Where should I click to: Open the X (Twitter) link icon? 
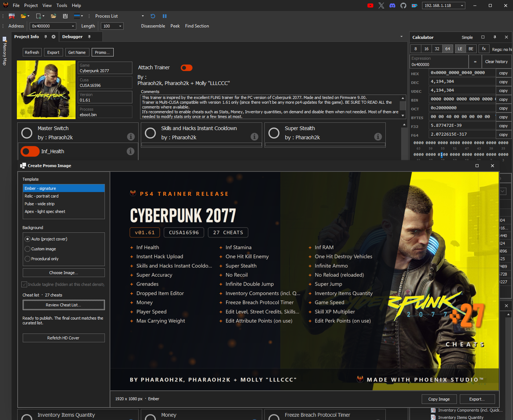[381, 5]
